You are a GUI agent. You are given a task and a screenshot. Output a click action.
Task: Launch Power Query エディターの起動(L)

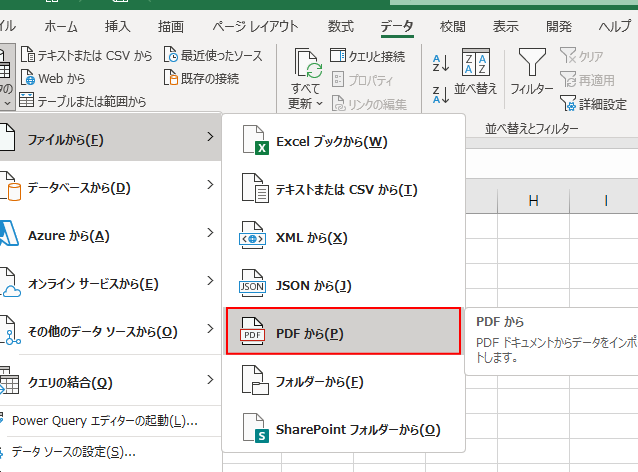[105, 420]
